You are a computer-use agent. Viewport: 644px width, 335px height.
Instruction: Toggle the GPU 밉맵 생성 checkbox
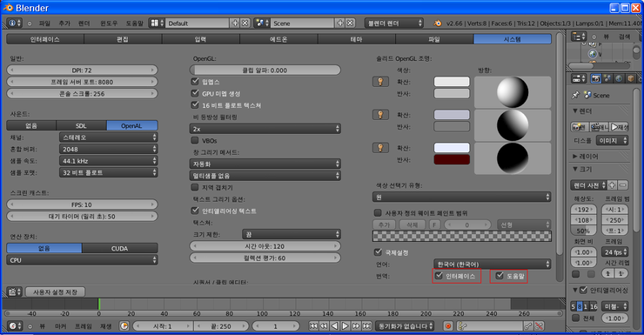195,93
